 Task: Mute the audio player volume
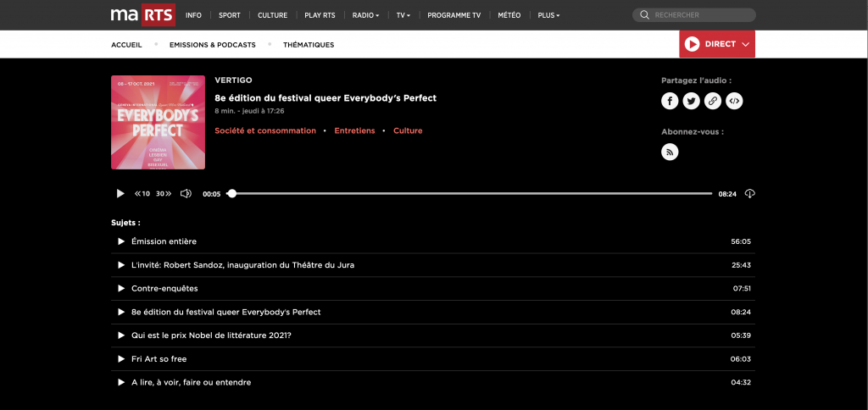tap(186, 194)
